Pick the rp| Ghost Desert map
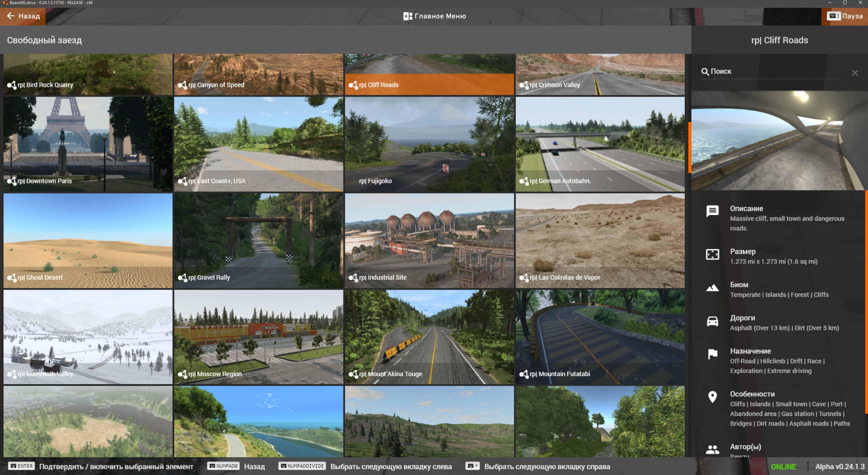This screenshot has width=868, height=475. pyautogui.click(x=88, y=241)
